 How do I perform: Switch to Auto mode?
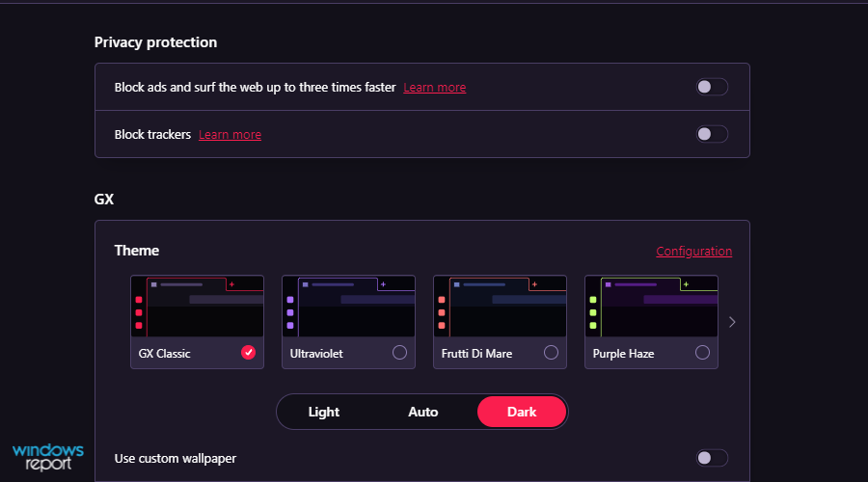coord(423,412)
